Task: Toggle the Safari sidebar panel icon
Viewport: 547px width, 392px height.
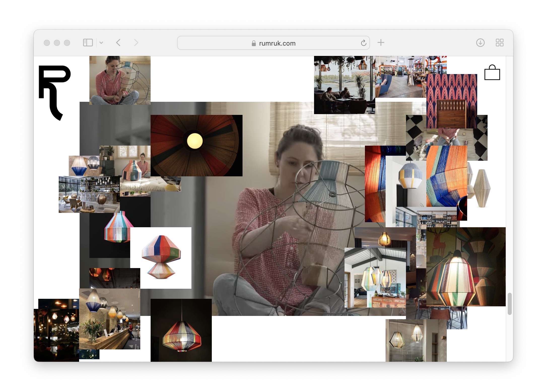Action: click(88, 43)
